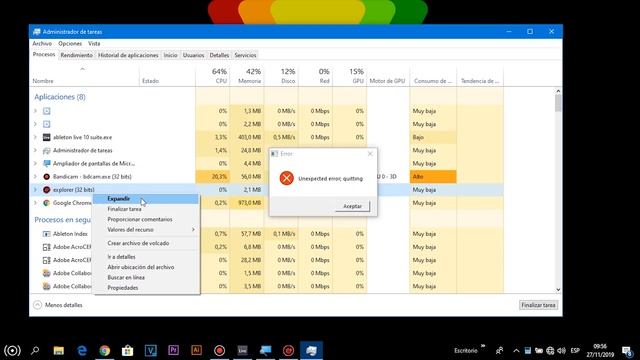Click the network icon in system tray
The height and width of the screenshot is (360, 640).
point(550,351)
